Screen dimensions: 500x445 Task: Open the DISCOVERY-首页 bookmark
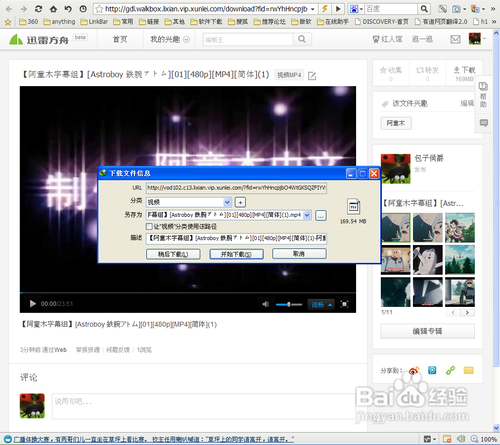[x=382, y=22]
